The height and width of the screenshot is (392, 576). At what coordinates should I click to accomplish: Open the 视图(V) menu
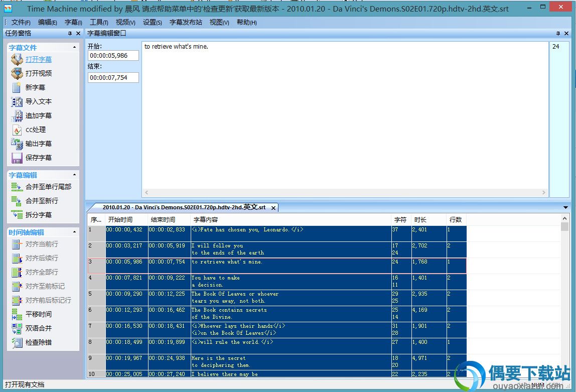tap(219, 23)
